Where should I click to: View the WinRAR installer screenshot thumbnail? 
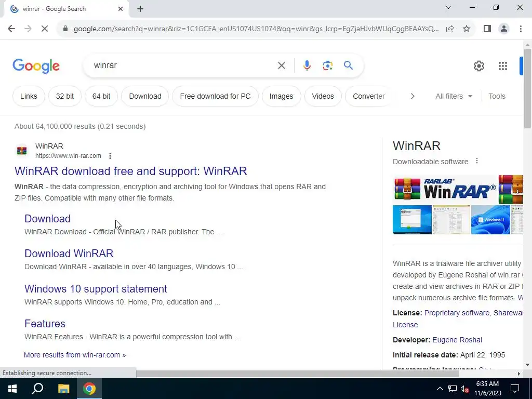tap(412, 220)
